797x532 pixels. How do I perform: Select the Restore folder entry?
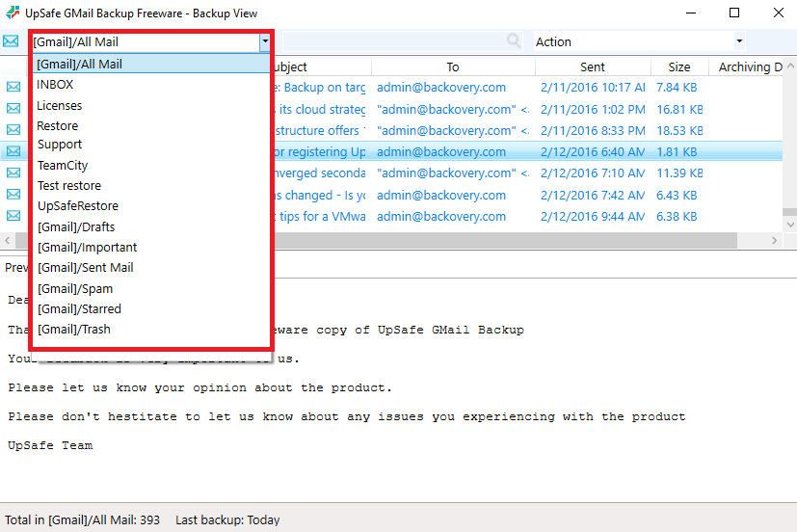tap(151, 125)
